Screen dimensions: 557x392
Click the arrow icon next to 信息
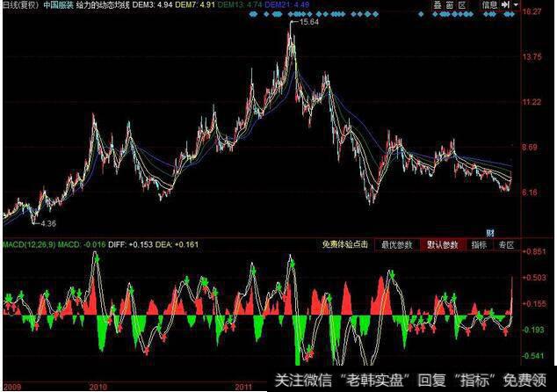505,5
